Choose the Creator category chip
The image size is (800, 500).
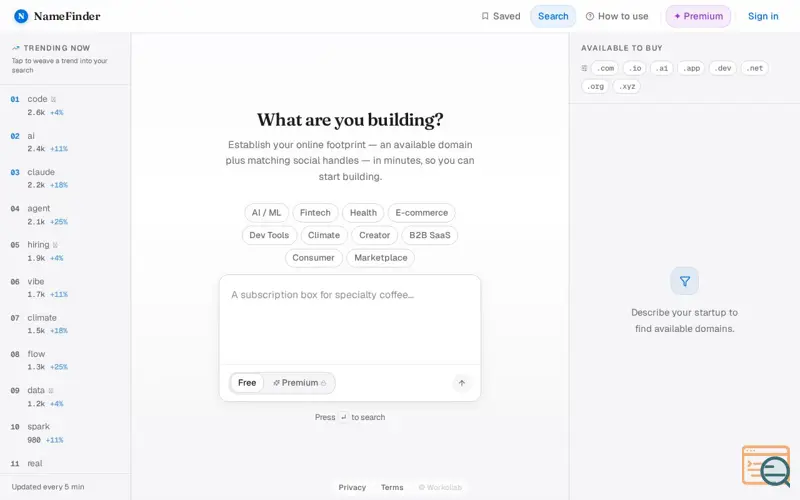374,235
